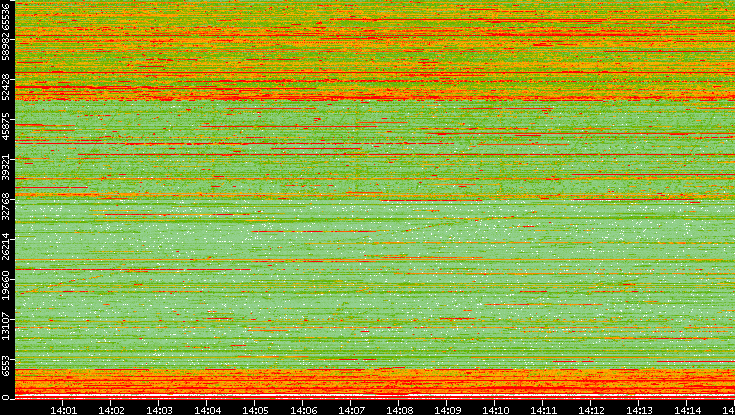Click the 14:03 time label
This screenshot has height=415, width=735.
pyautogui.click(x=159, y=410)
